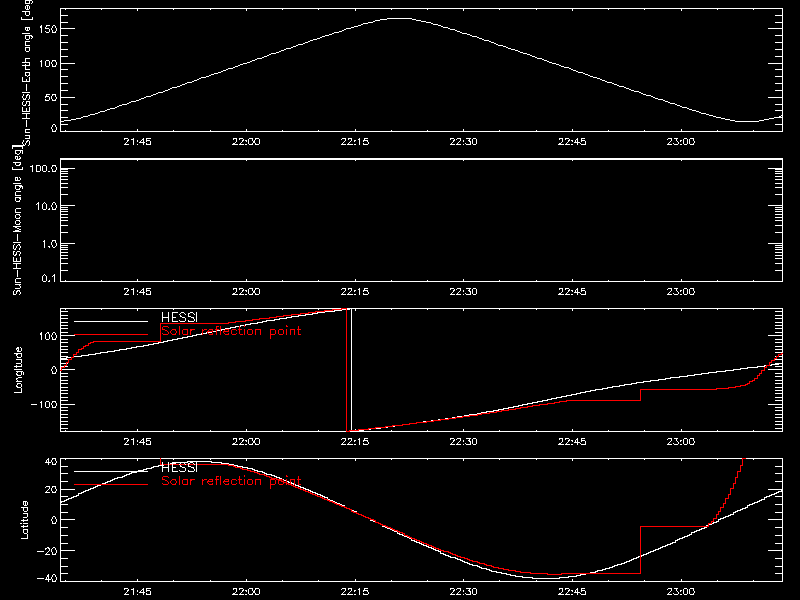Click the 21:45 time label under Earth angle plot
800x600 pixels.
[137, 142]
